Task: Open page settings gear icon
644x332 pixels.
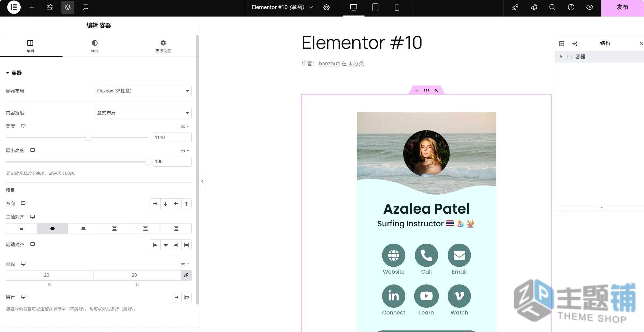Action: coord(327,7)
